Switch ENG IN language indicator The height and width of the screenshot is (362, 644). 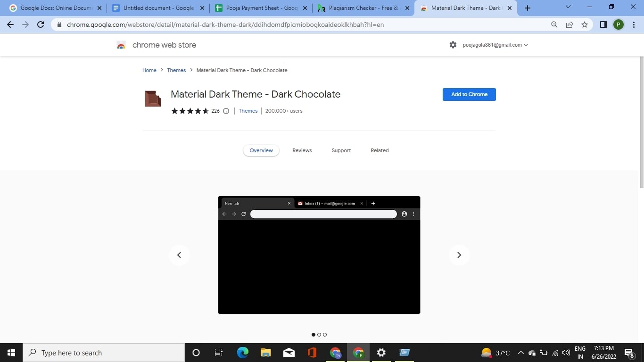point(580,353)
